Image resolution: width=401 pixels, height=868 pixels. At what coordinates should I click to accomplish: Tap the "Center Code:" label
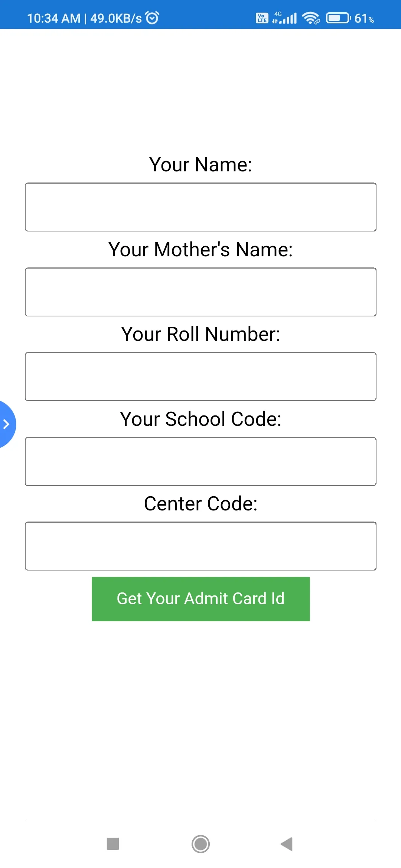pyautogui.click(x=200, y=503)
